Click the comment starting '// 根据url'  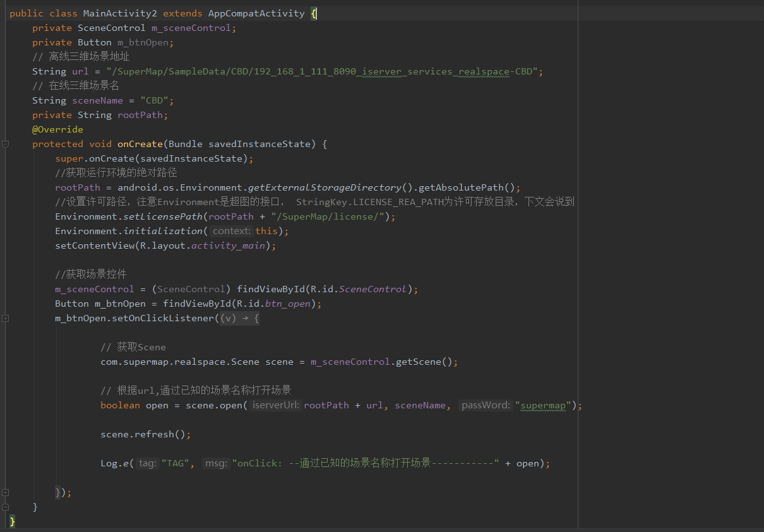196,391
